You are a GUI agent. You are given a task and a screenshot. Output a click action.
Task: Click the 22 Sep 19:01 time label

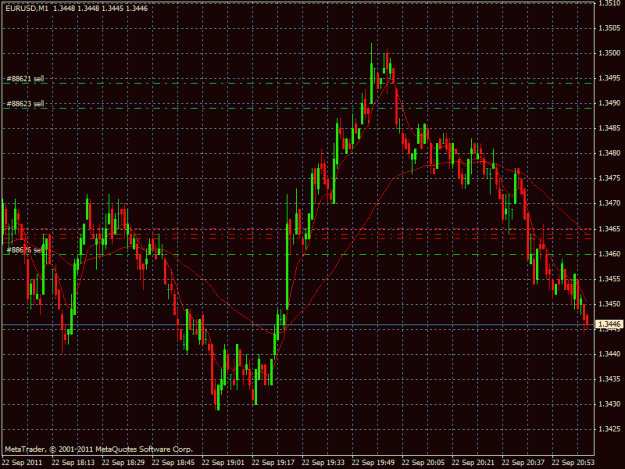(223, 463)
